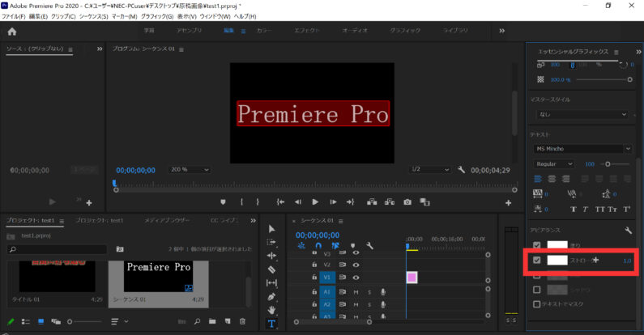The width and height of the screenshot is (644, 335).
Task: Open the Sequence (シーケンス) menu
Action: 92,16
